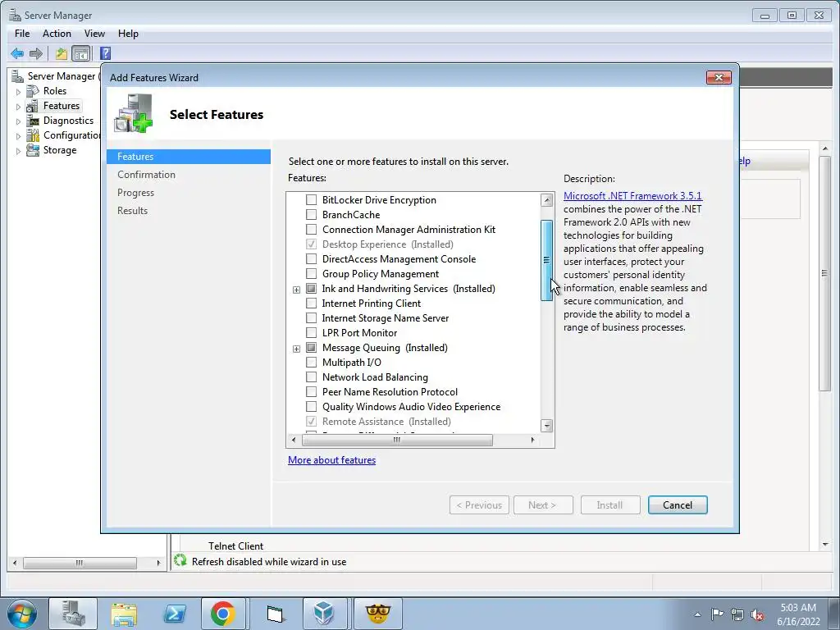Click the Features tree icon

(33, 106)
